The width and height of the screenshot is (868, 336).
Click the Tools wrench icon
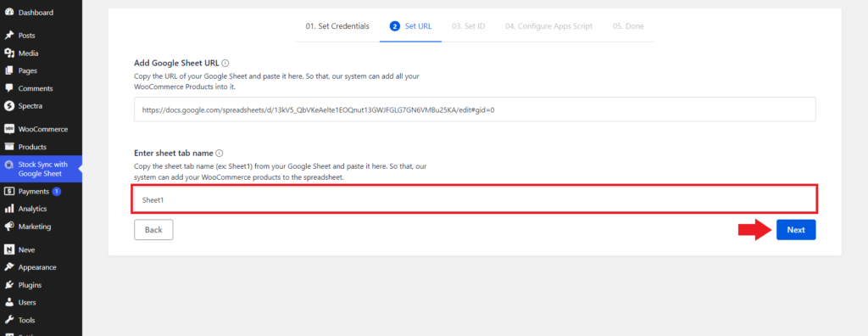tap(8, 321)
